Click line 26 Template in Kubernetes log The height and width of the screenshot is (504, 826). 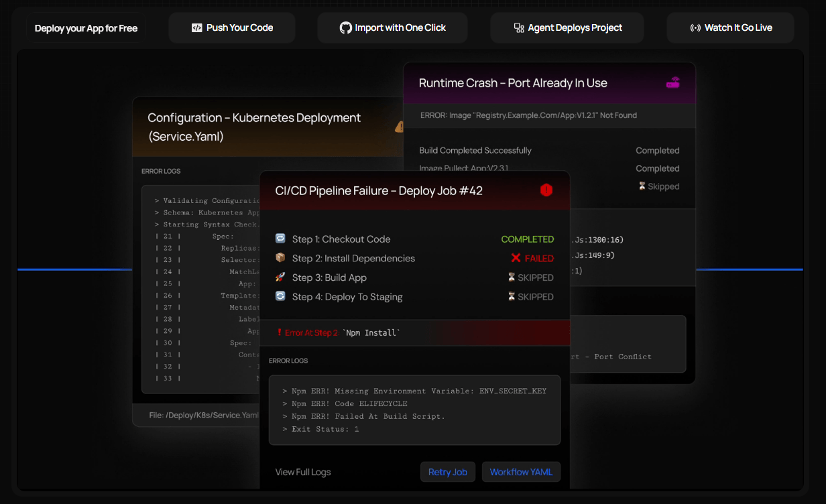[206, 296]
